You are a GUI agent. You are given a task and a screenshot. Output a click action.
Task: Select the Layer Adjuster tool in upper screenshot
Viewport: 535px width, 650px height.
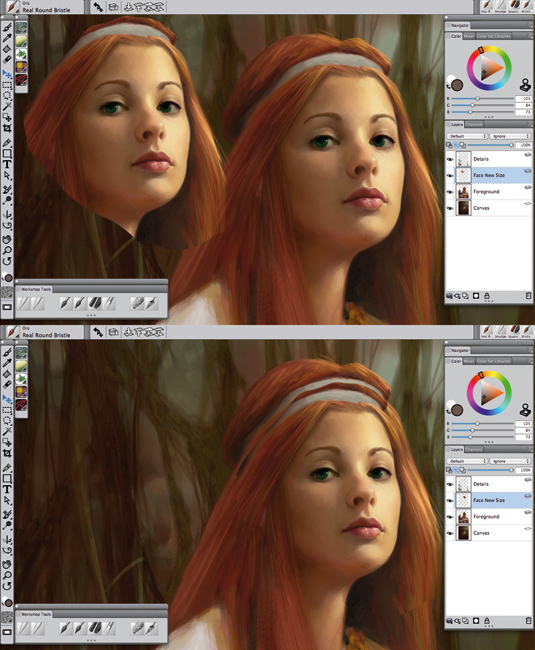(7, 74)
